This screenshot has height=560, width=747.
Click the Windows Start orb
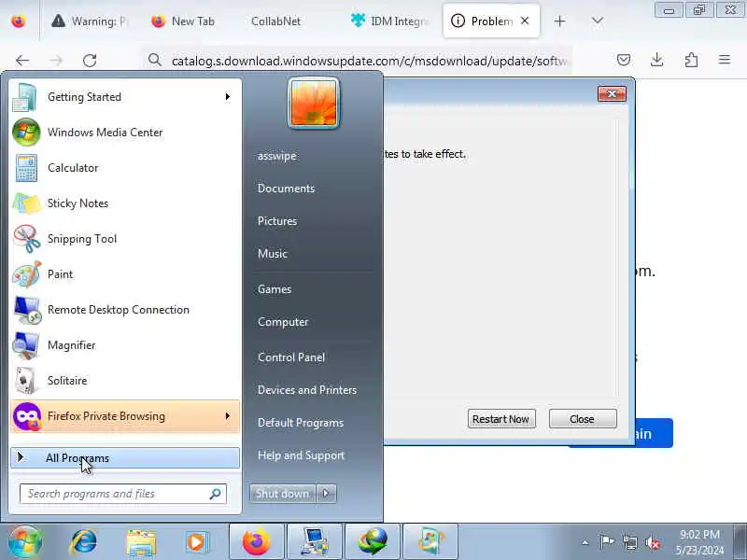(25, 542)
